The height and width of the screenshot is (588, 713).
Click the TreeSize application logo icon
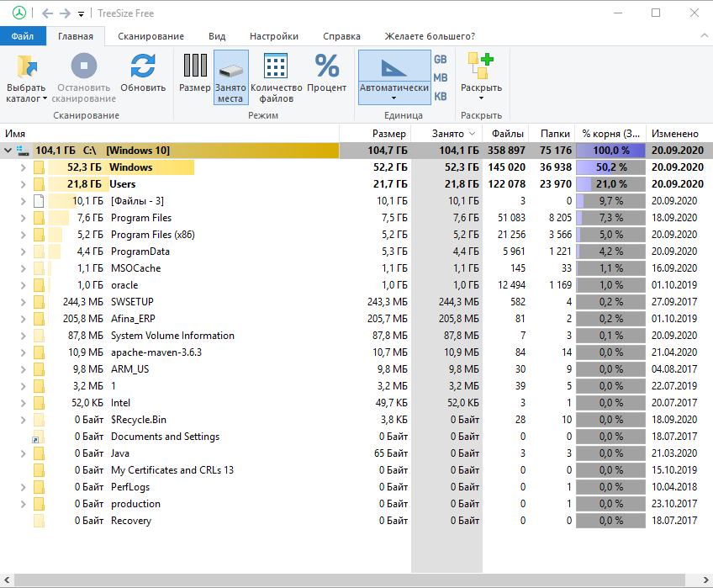coord(19,13)
